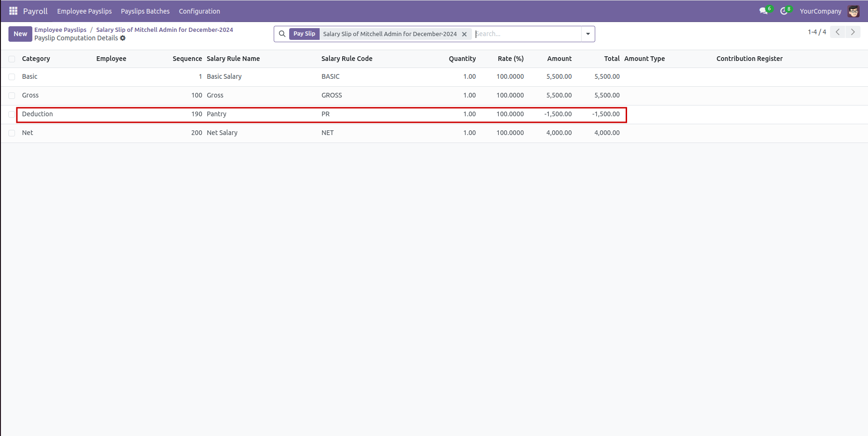The image size is (868, 436).
Task: Select the Basic row checkbox
Action: tap(12, 77)
